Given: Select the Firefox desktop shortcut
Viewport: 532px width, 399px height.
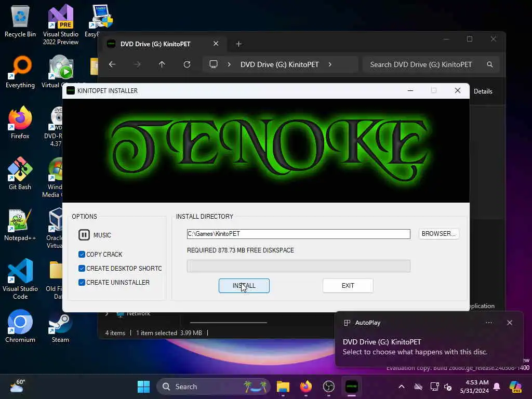Looking at the screenshot, I should pyautogui.click(x=20, y=123).
